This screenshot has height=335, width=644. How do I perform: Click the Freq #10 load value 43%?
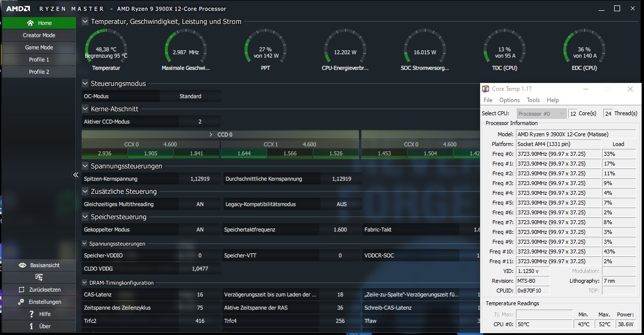pos(619,251)
